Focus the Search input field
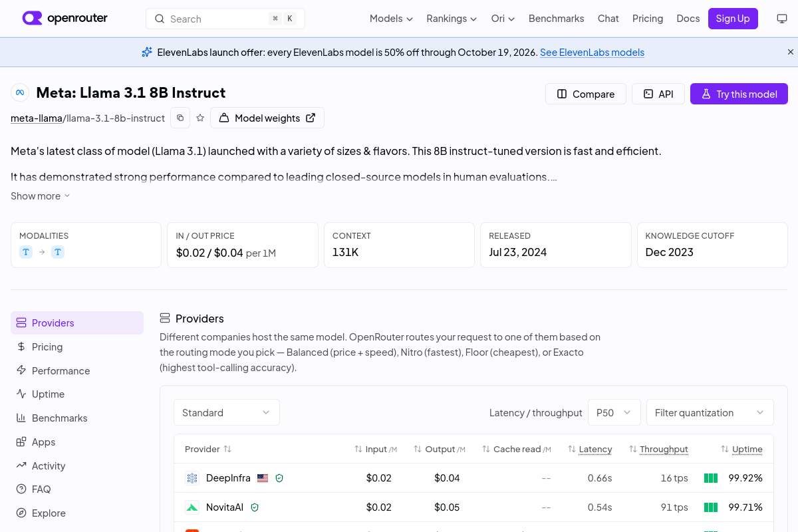The width and height of the screenshot is (798, 532). point(225,19)
